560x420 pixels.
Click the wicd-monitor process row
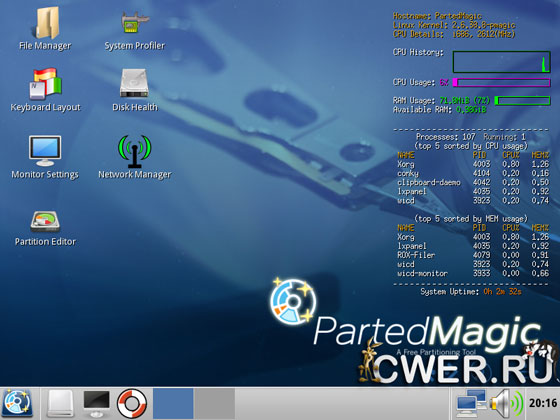pos(473,273)
